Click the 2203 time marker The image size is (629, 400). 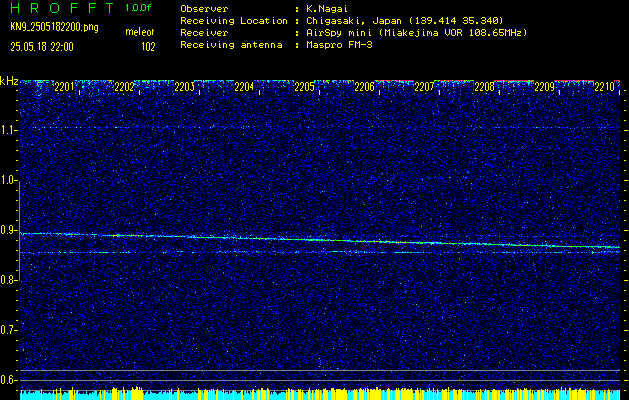185,87
